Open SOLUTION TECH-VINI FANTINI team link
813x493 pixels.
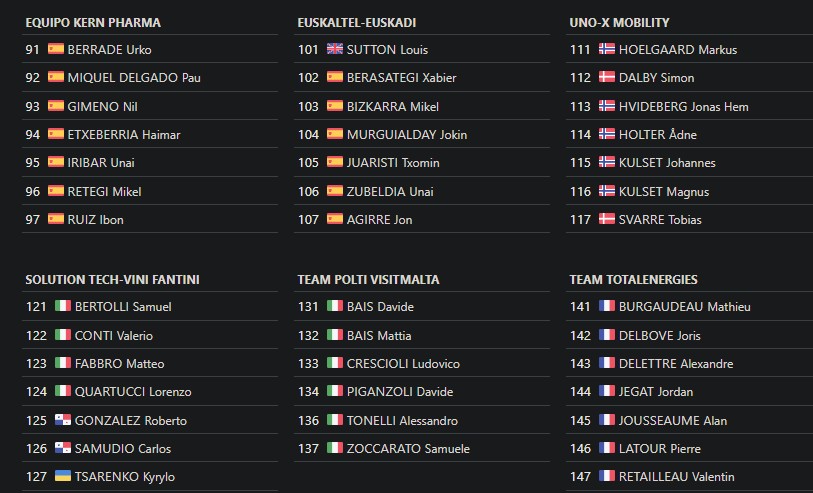pyautogui.click(x=113, y=280)
